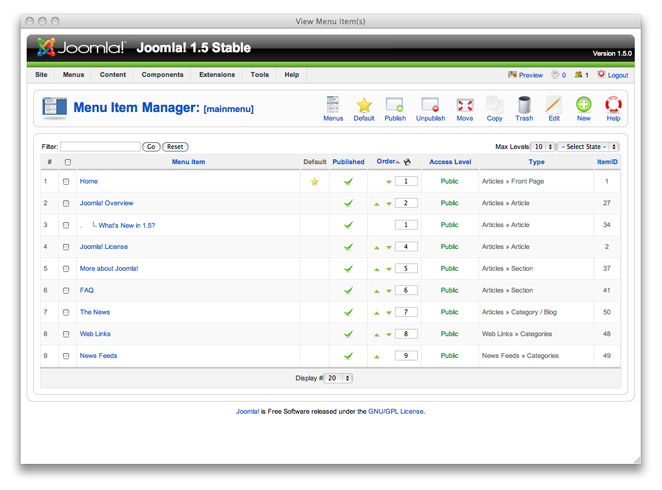Check the checkbox for Home row
The height and width of the screenshot is (490, 662).
(67, 182)
